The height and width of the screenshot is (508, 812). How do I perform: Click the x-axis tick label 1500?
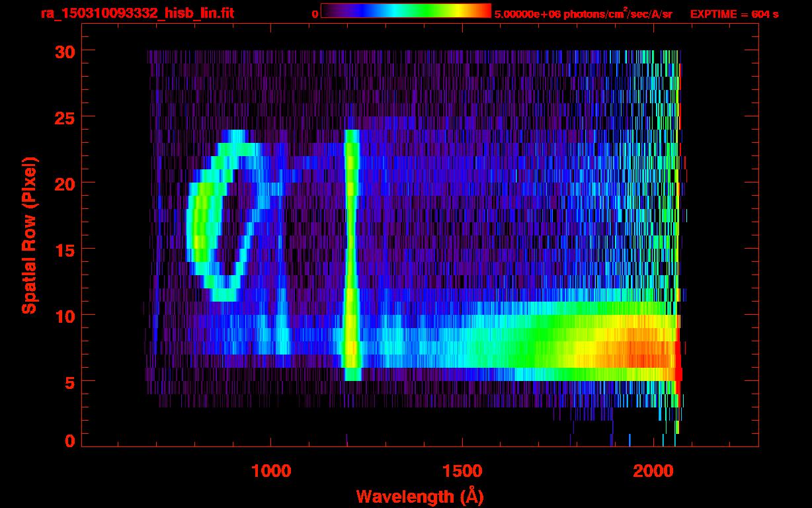pyautogui.click(x=462, y=471)
